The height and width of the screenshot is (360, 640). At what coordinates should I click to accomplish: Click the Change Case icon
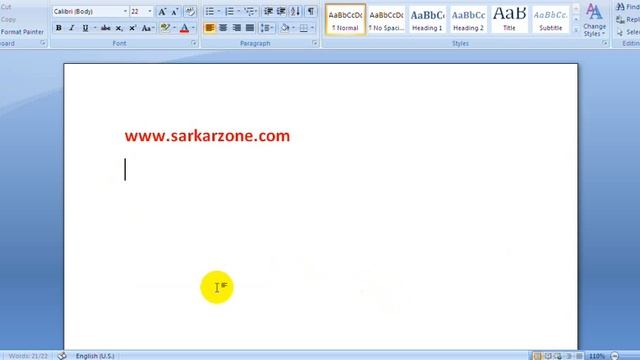click(147, 28)
